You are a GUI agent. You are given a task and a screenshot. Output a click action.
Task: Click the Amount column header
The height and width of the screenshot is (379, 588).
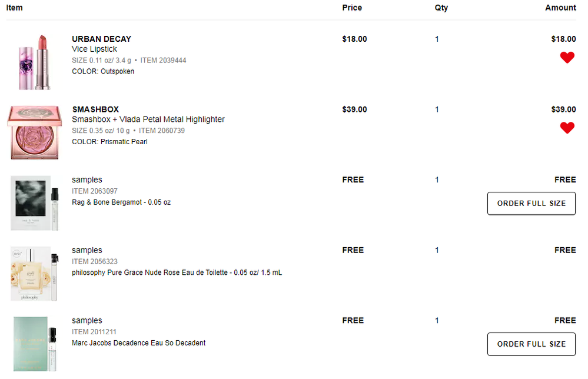(x=560, y=8)
